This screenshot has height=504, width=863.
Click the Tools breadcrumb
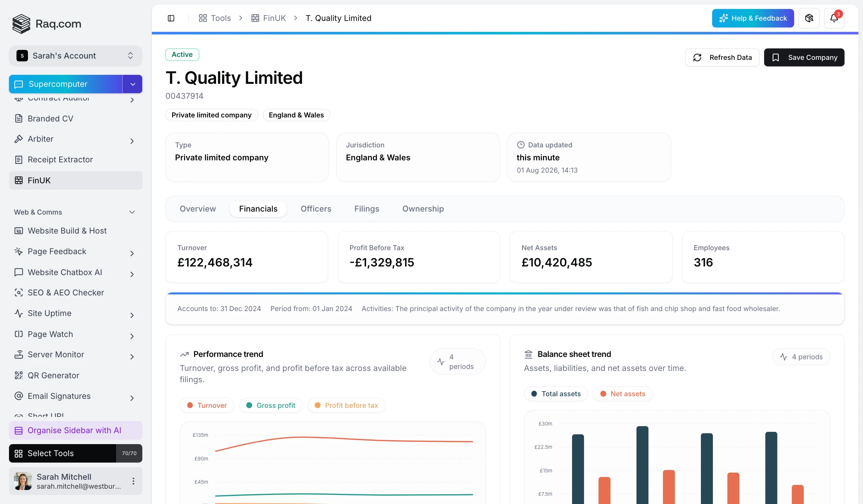pyautogui.click(x=215, y=18)
